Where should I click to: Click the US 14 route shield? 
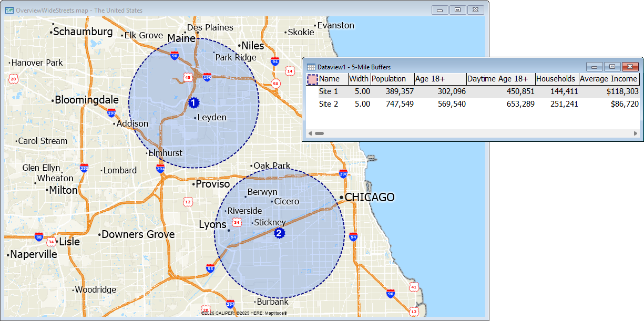click(290, 70)
